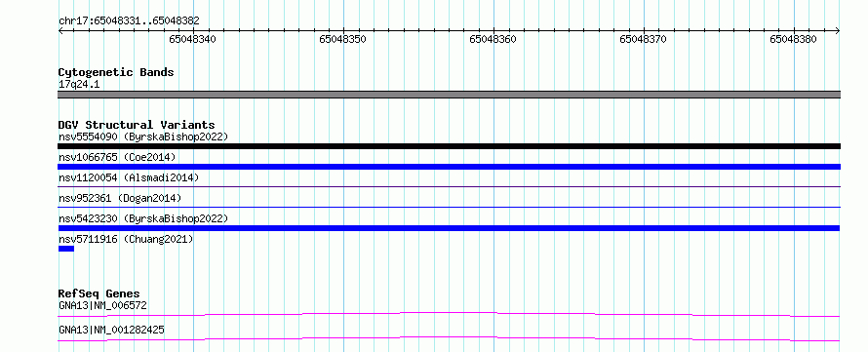Select variant nsv5711916 (Chuang2021) label
The height and width of the screenshot is (352, 868).
[126, 239]
